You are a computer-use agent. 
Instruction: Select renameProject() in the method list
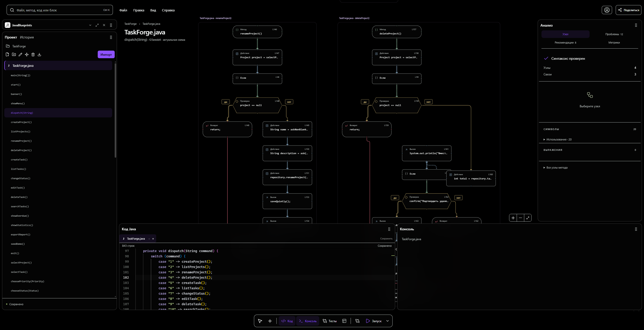[58, 141]
